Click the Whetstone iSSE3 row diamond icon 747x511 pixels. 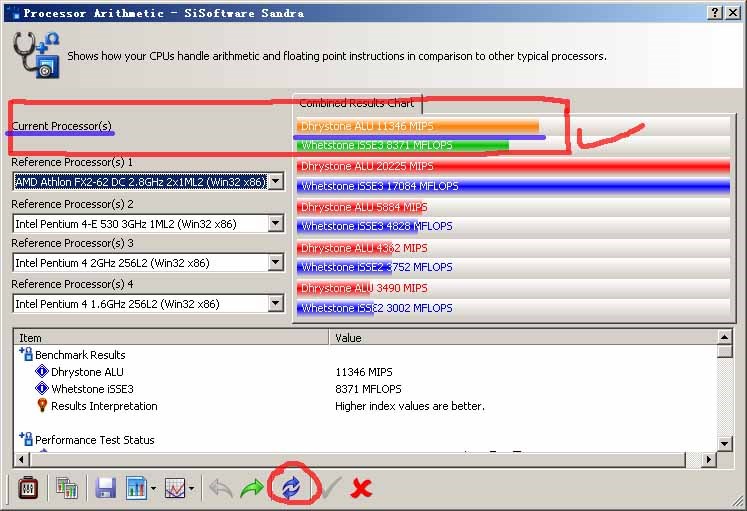(x=42, y=389)
